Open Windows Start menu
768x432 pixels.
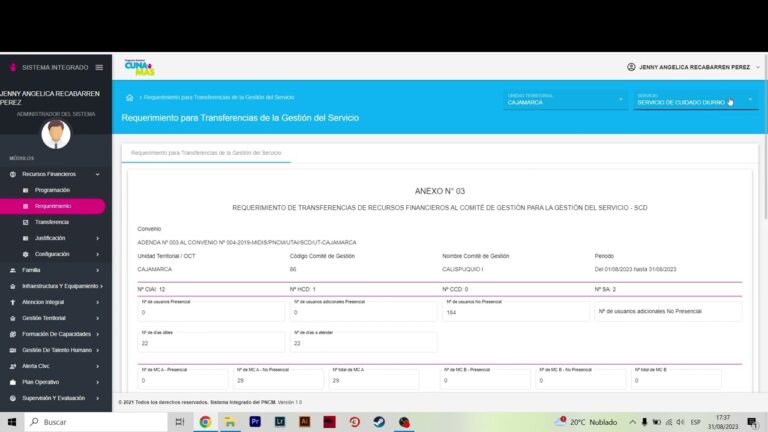click(x=12, y=422)
